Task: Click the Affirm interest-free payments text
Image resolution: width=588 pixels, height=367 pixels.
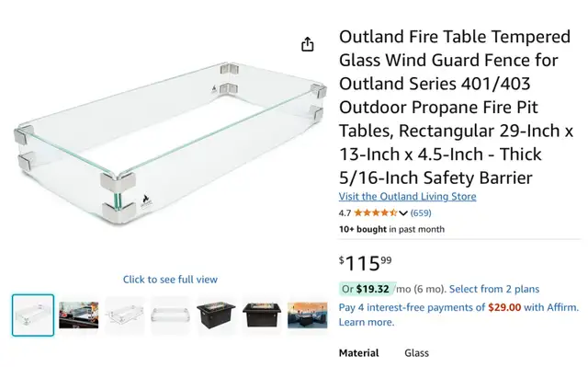Action: pyautogui.click(x=458, y=307)
